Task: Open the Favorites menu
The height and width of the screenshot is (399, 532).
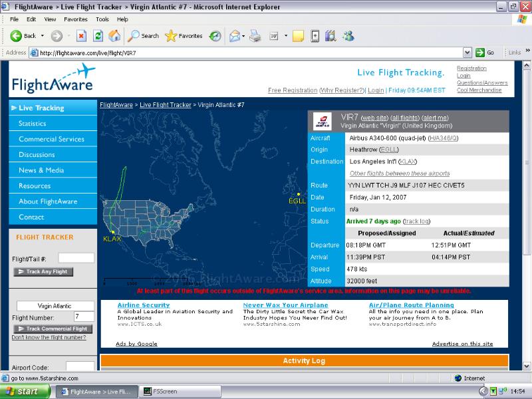Action: point(75,19)
